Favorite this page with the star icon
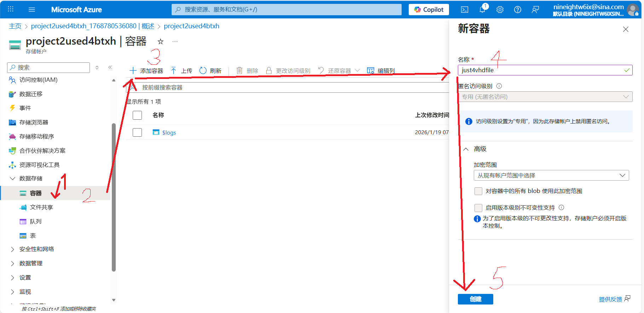644x313 pixels. (160, 41)
